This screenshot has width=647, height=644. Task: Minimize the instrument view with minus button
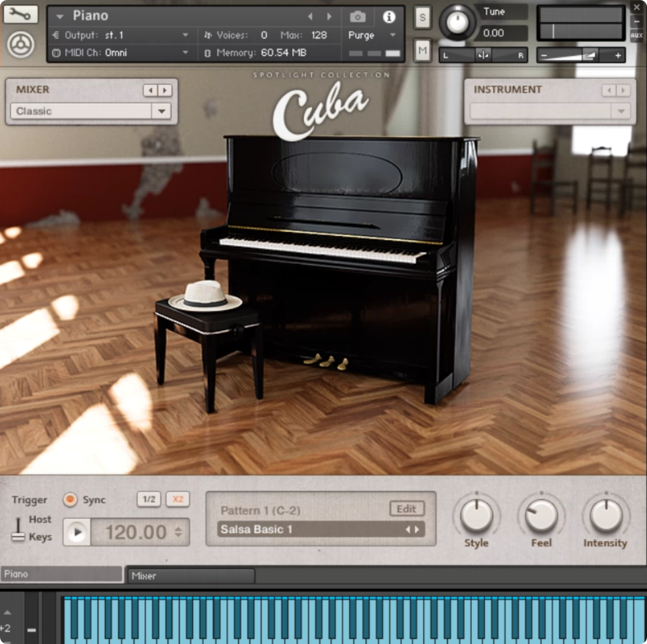(x=637, y=21)
